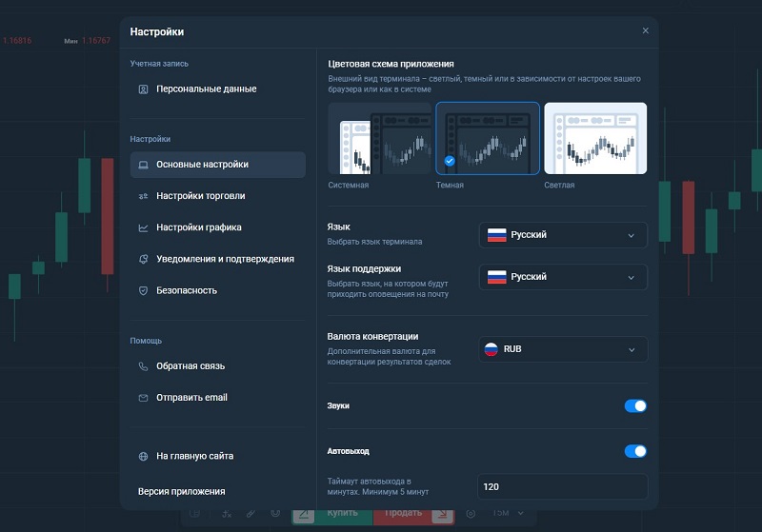Click the laptop icon beside Основные настройки
This screenshot has height=532, width=762.
pyautogui.click(x=143, y=165)
